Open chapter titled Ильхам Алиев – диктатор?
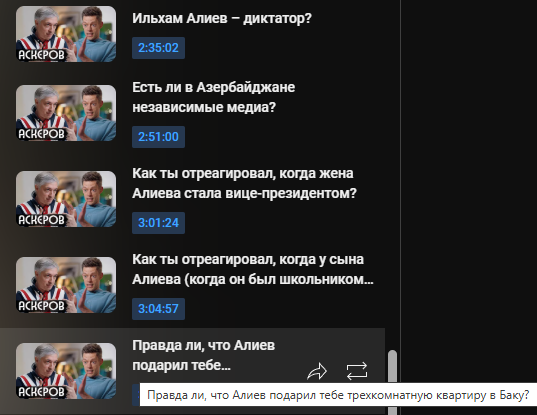The height and width of the screenshot is (415, 537). (222, 18)
